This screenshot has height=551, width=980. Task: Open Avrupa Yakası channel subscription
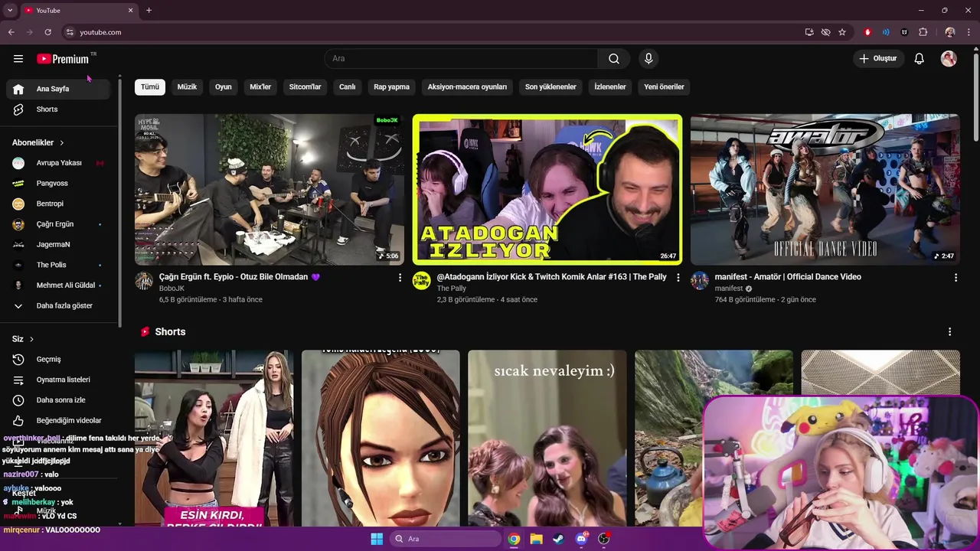58,163
